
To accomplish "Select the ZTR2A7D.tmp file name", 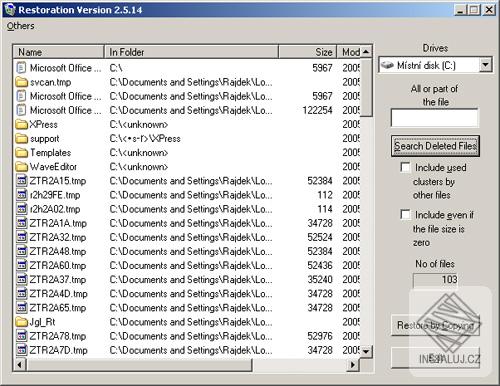I will 58,350.
